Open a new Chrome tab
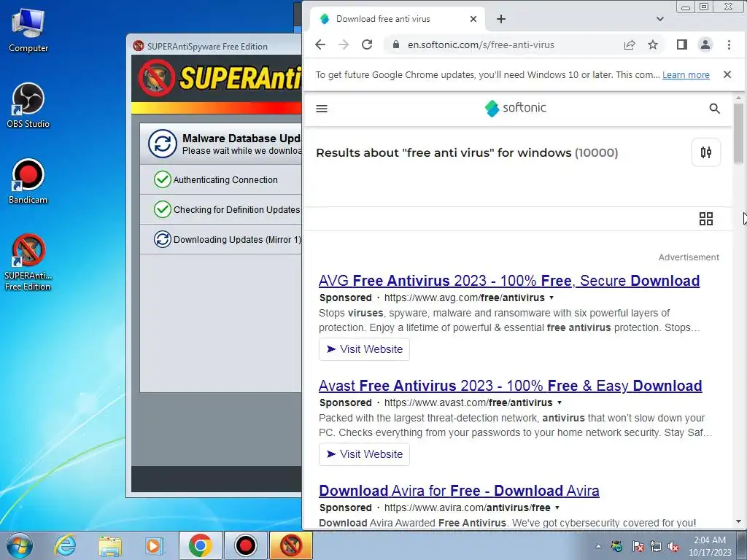The image size is (747, 560). tap(500, 19)
